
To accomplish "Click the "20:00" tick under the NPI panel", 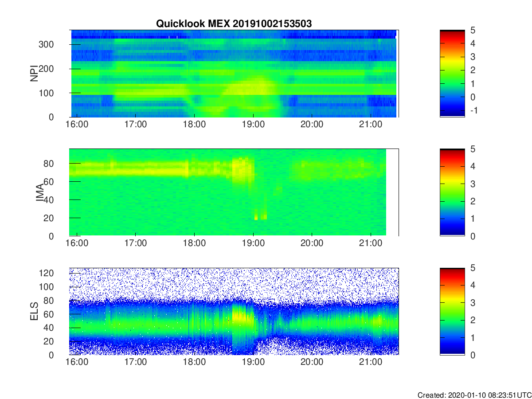I will (312, 125).
